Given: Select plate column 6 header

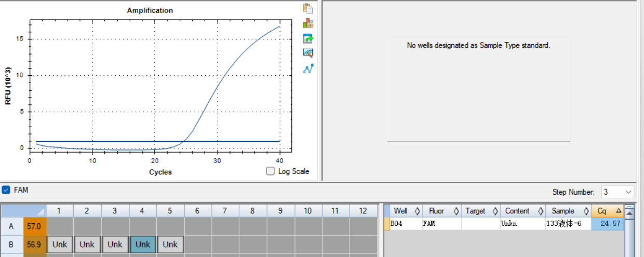Looking at the screenshot, I should (197, 211).
